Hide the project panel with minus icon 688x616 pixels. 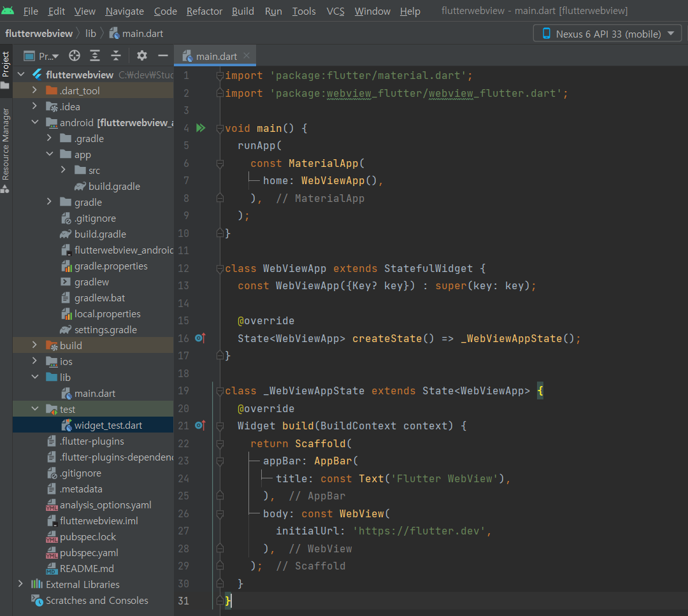pos(163,55)
